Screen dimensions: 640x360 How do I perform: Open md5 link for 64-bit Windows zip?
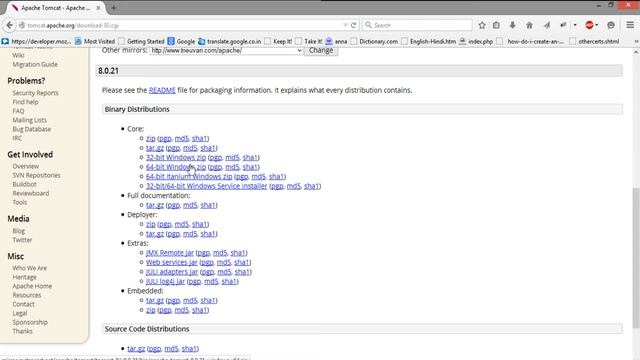pyautogui.click(x=232, y=167)
